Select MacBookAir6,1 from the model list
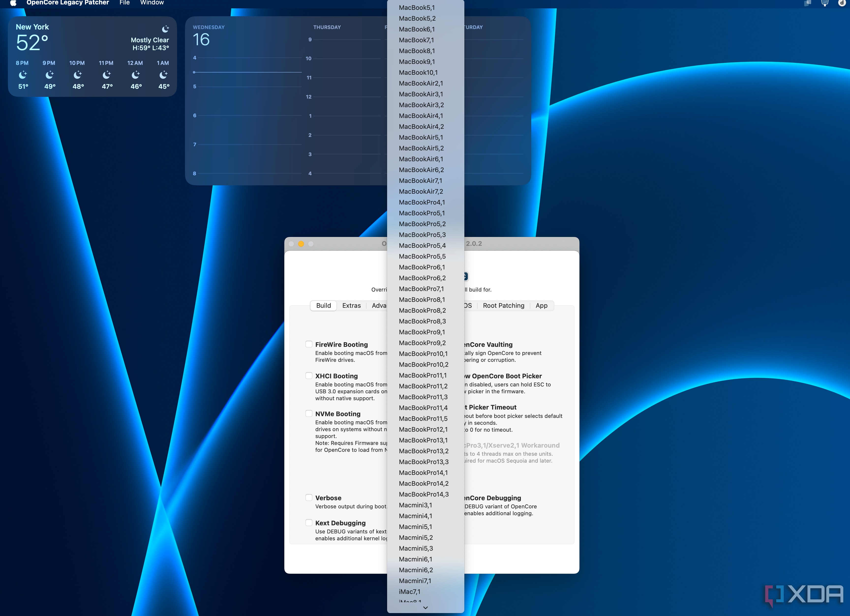Viewport: 850px width, 616px height. coord(425,159)
